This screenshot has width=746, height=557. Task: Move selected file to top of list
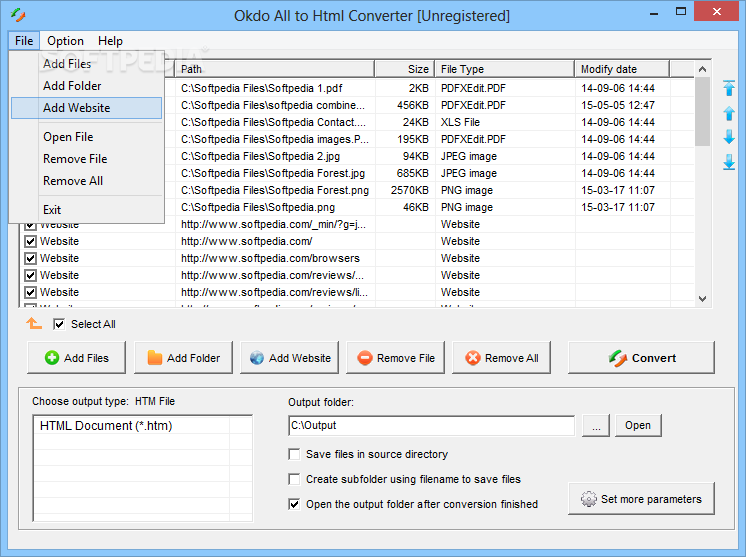click(729, 88)
